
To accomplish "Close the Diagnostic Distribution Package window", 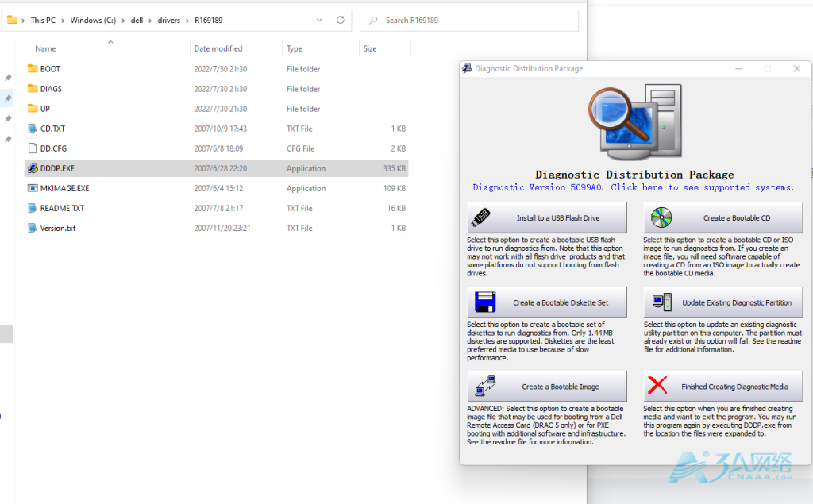I will click(797, 68).
